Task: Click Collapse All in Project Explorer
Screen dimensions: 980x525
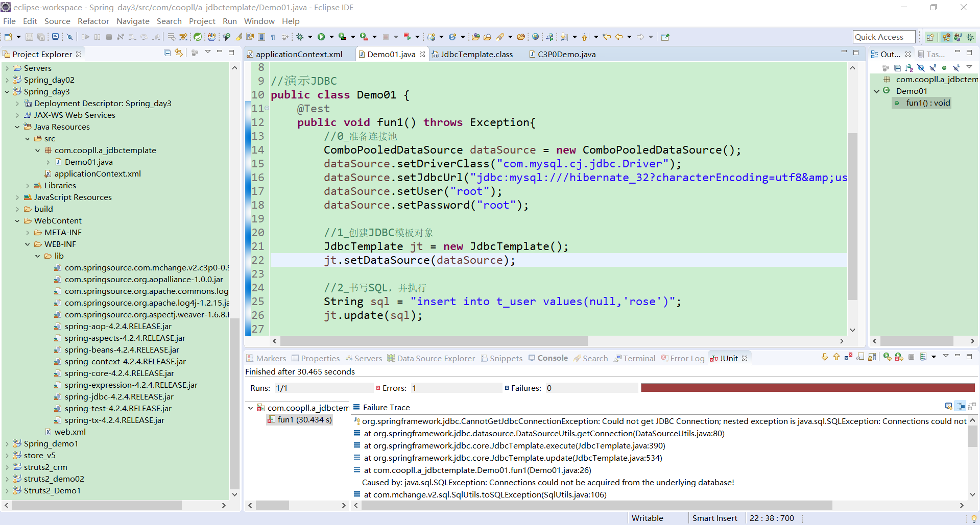Action: tap(167, 53)
